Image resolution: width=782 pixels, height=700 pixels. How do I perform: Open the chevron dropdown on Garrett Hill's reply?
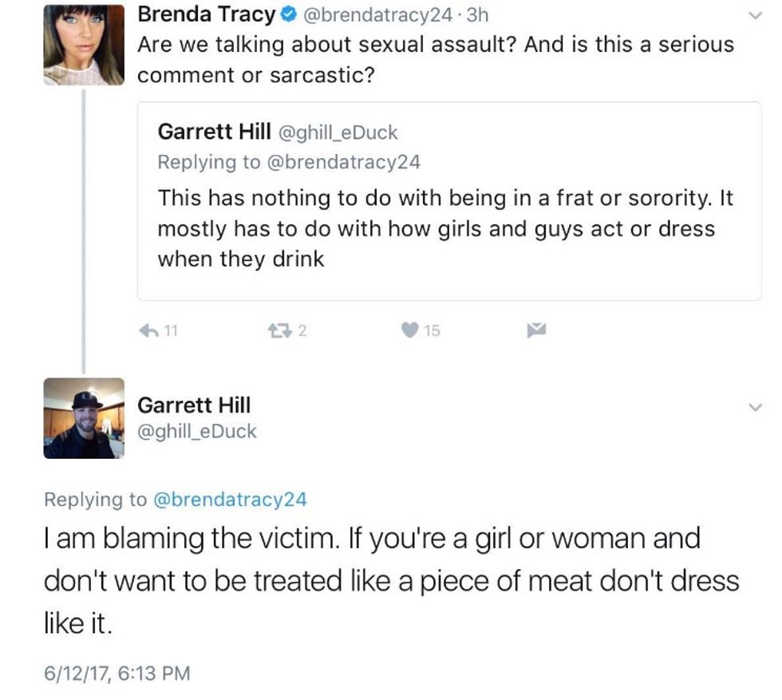pos(755,407)
